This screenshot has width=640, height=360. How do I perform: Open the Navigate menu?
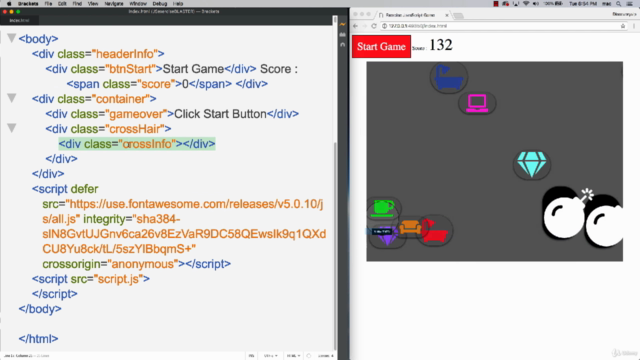point(113,4)
